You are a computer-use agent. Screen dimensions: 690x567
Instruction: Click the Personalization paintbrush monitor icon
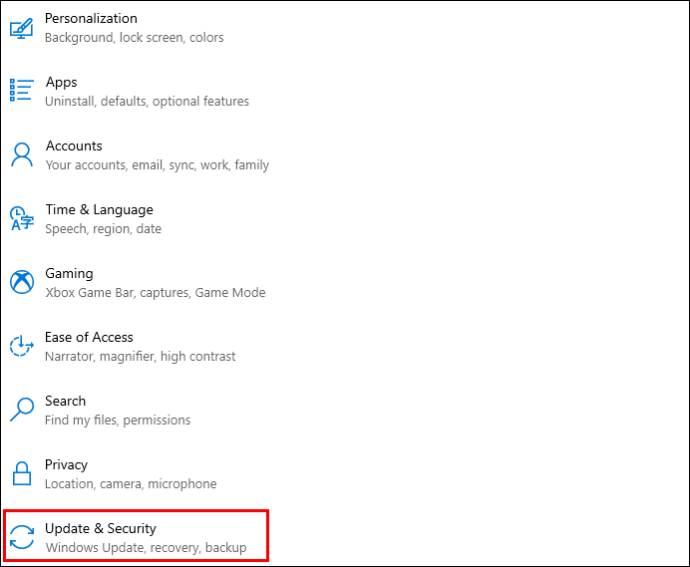click(22, 28)
